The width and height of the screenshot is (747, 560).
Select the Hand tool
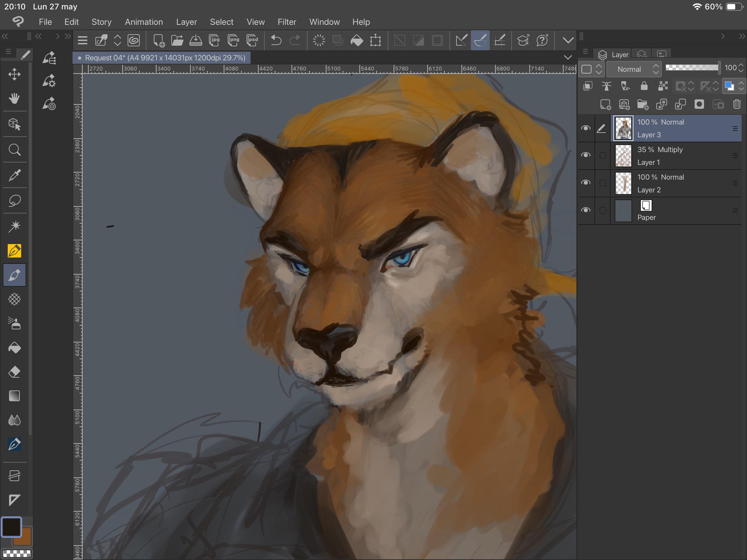pyautogui.click(x=14, y=98)
